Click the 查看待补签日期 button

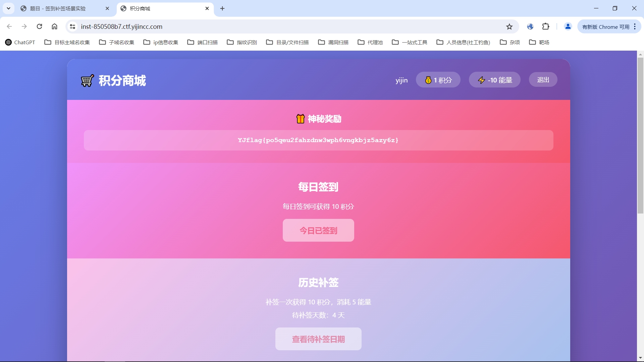click(x=318, y=339)
